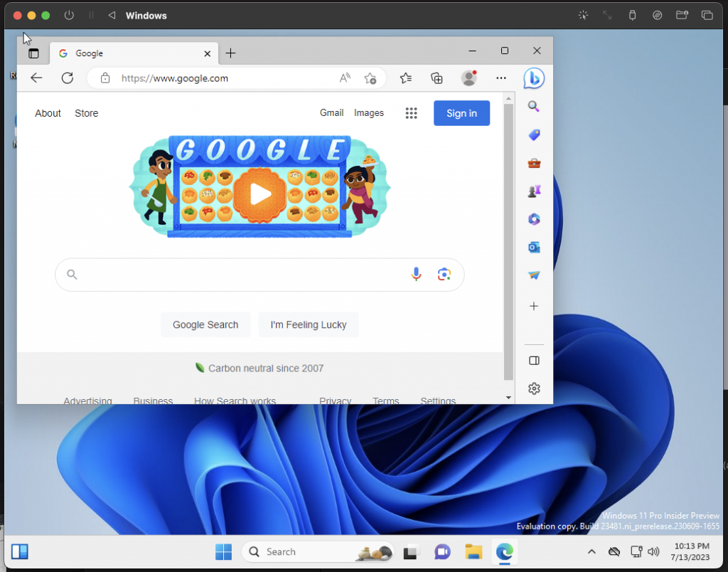Toggle the Edge sidebar visibility button
The height and width of the screenshot is (572, 728).
534,361
